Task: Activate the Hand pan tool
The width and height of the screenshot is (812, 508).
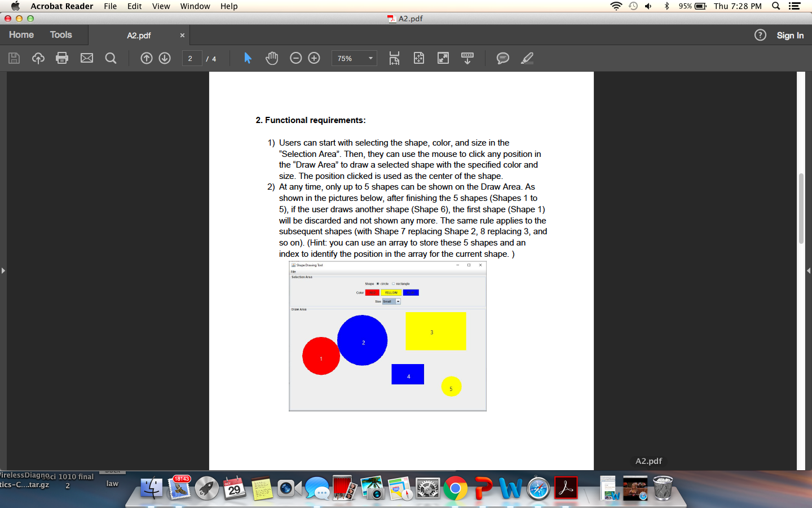Action: coord(272,58)
